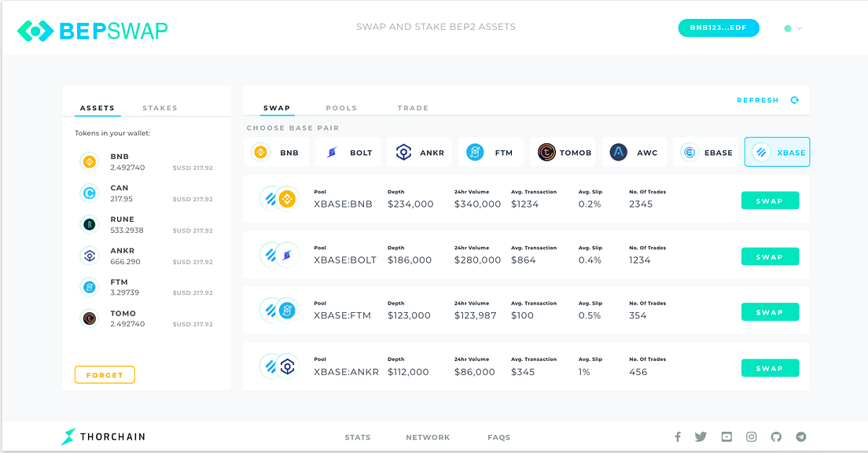Expand the network status dropdown chevron
The width and height of the screenshot is (868, 453).
coord(800,28)
